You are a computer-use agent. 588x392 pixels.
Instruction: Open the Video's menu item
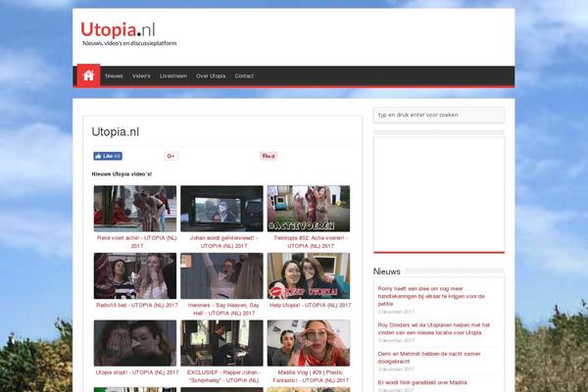click(x=141, y=75)
